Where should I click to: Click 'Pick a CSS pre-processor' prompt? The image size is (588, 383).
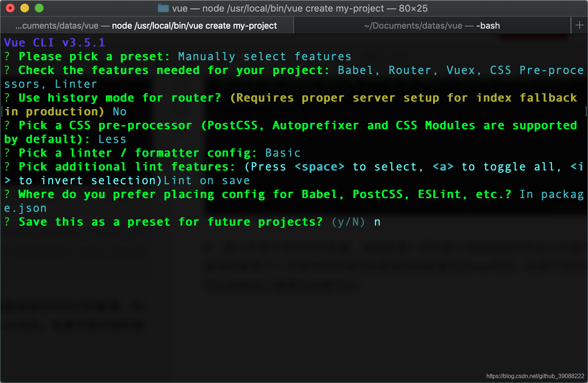(105, 125)
